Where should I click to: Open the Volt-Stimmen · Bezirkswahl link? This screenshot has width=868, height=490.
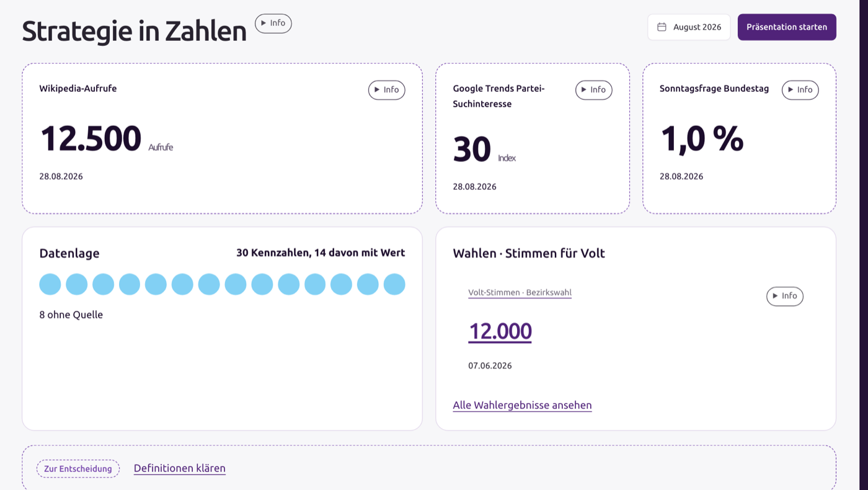point(520,293)
